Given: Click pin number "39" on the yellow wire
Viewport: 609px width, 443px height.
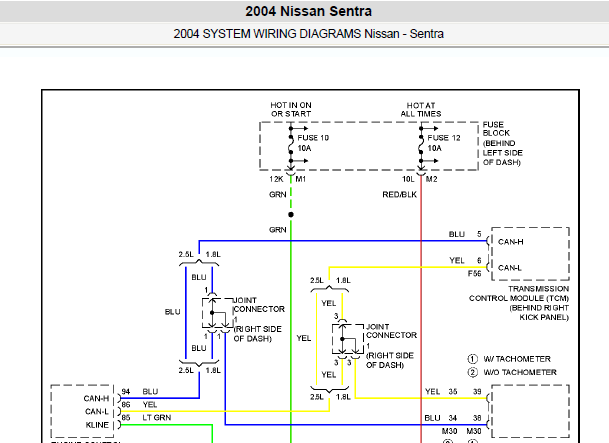Looking at the screenshot, I should (477, 391).
